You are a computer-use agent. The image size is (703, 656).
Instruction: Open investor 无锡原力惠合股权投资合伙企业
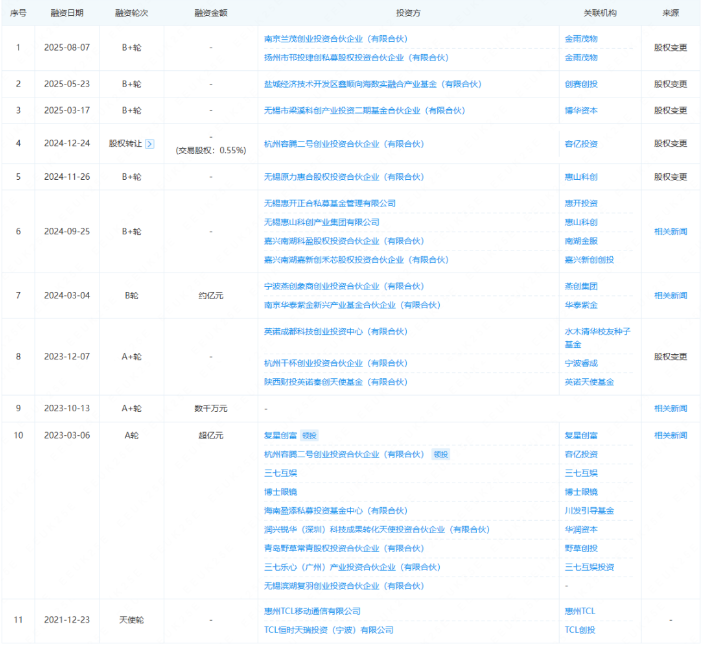[344, 177]
